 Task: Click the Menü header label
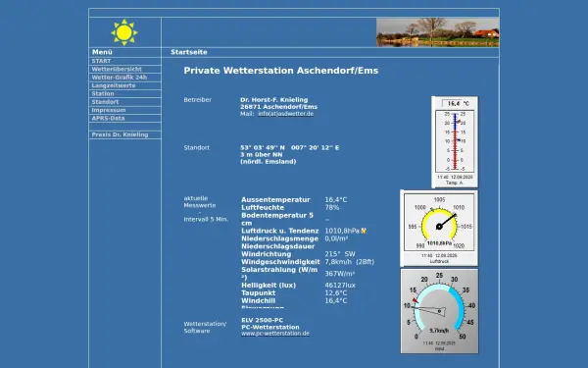(x=102, y=52)
